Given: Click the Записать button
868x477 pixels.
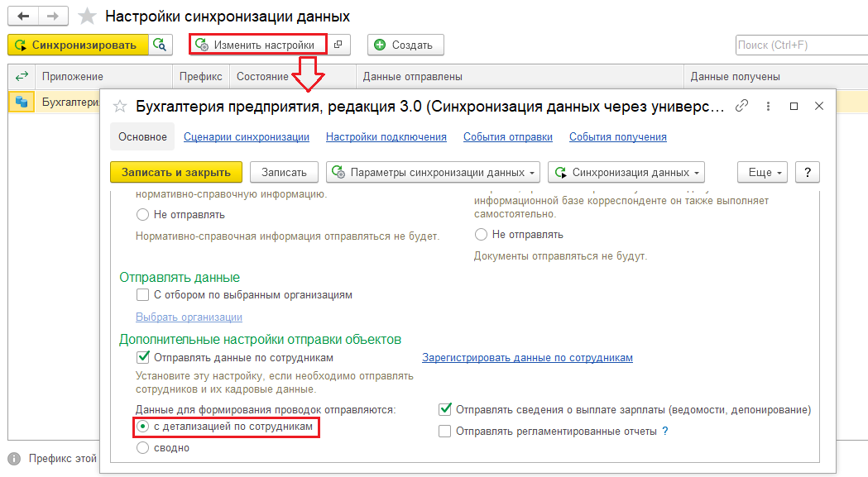Looking at the screenshot, I should [284, 172].
